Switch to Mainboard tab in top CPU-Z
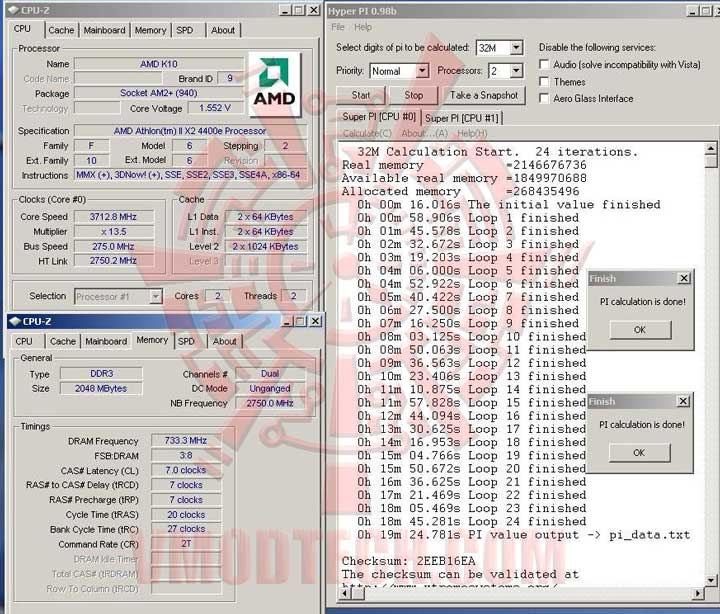Screen dimensions: 720x614 click(104, 30)
